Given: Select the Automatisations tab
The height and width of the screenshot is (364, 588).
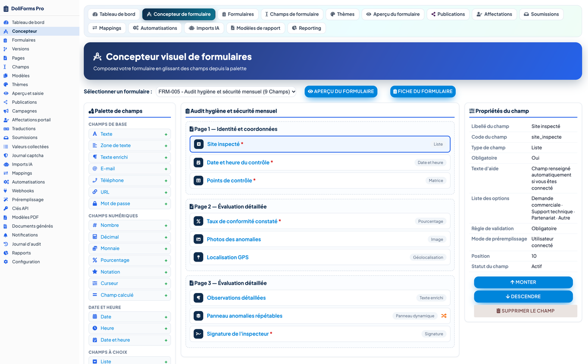Looking at the screenshot, I should pyautogui.click(x=155, y=28).
